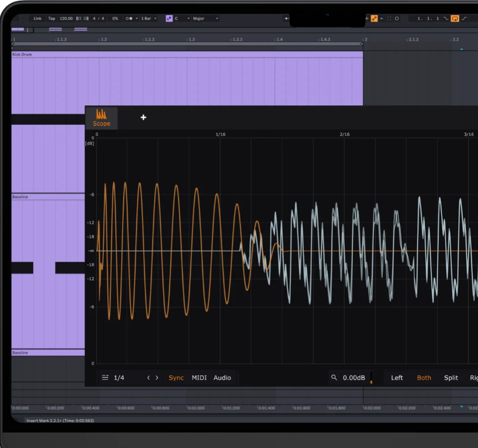Toggle the metronome button

click(129, 19)
